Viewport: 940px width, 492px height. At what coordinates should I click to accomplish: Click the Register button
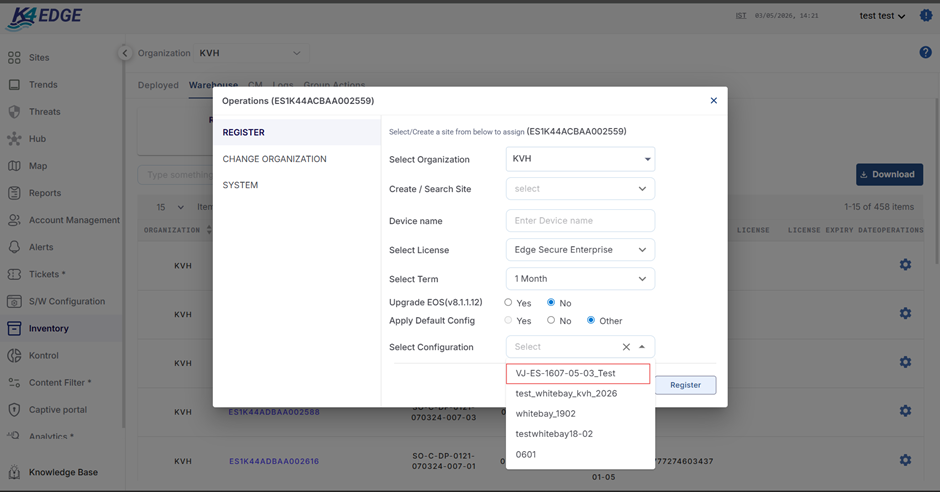coord(685,385)
